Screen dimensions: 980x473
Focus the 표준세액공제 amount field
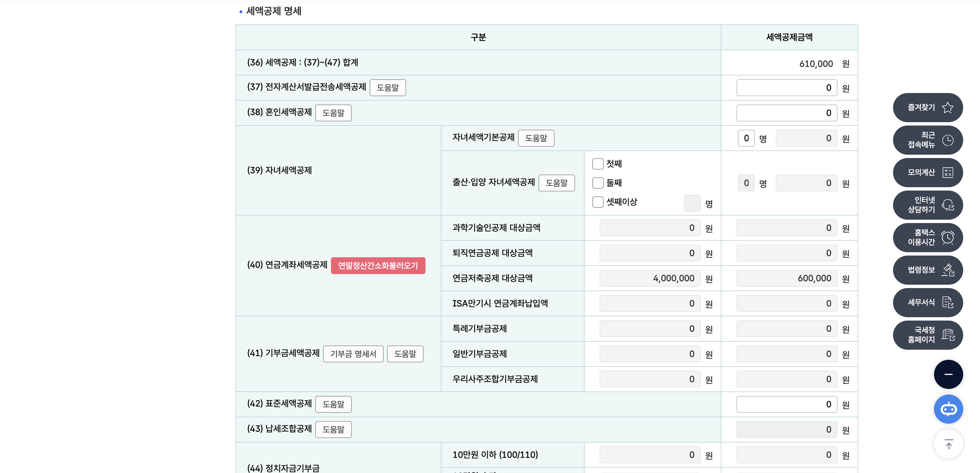787,404
